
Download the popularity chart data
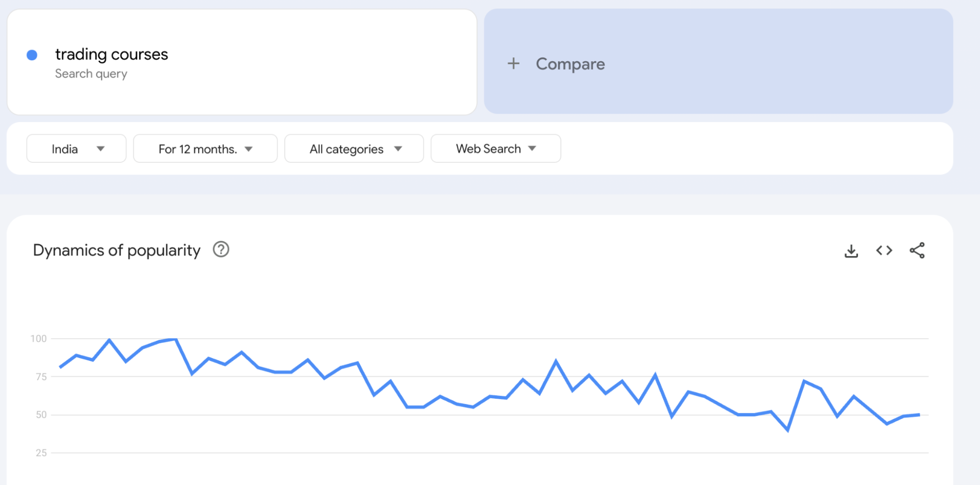(851, 251)
